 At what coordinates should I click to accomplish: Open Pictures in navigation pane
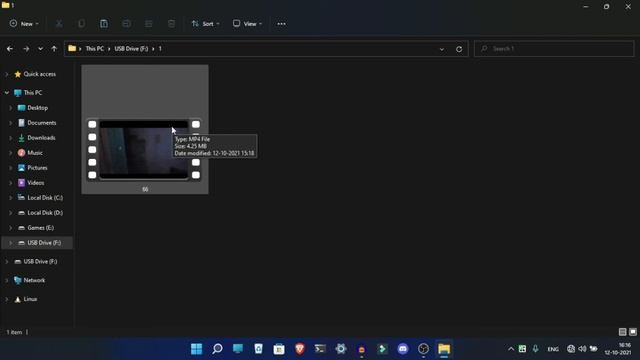pos(37,168)
